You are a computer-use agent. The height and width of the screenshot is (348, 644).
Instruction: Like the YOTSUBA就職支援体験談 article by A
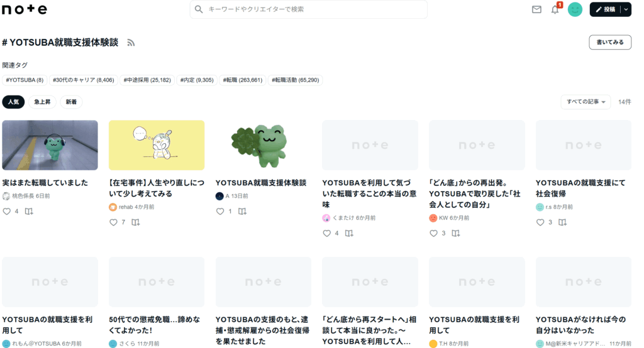pyautogui.click(x=220, y=211)
